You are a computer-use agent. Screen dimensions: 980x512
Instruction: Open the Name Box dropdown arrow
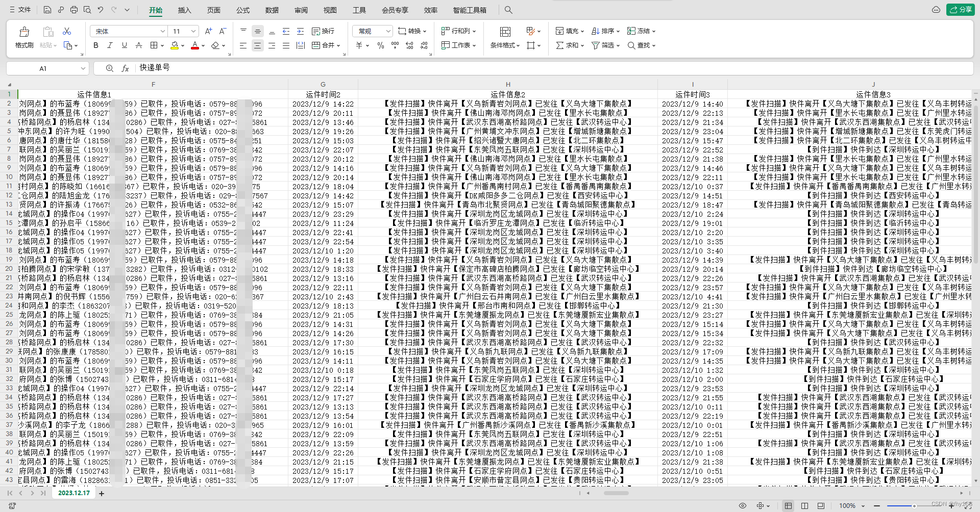click(83, 68)
